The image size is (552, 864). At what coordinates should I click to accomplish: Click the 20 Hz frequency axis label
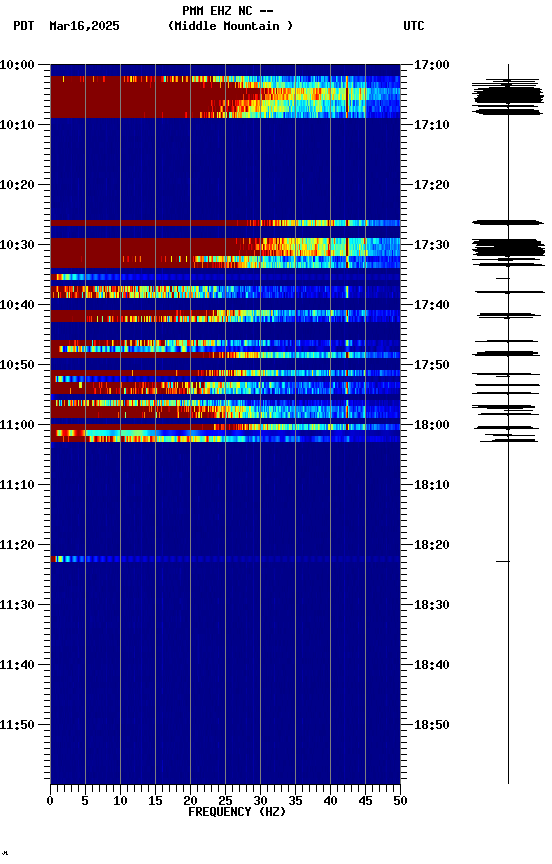pos(190,801)
